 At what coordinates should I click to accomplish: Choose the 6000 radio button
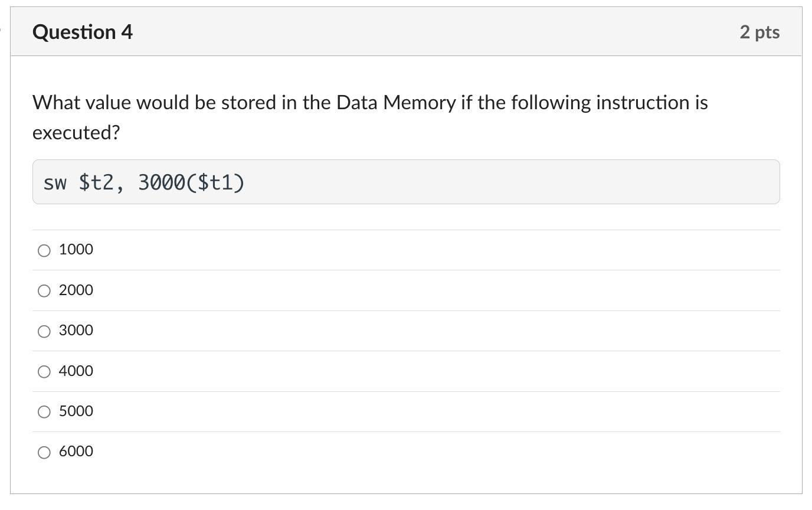coord(44,453)
